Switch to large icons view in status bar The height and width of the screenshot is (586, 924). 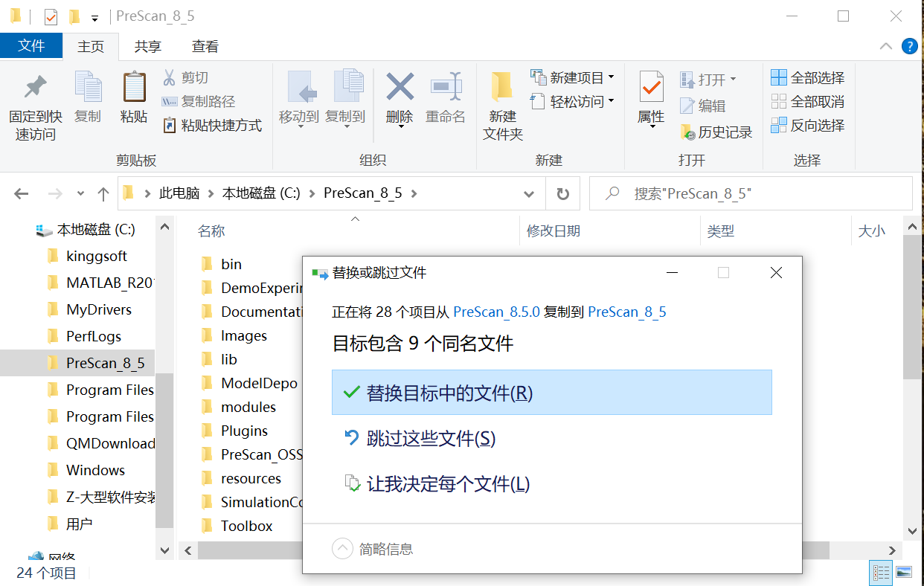click(903, 573)
